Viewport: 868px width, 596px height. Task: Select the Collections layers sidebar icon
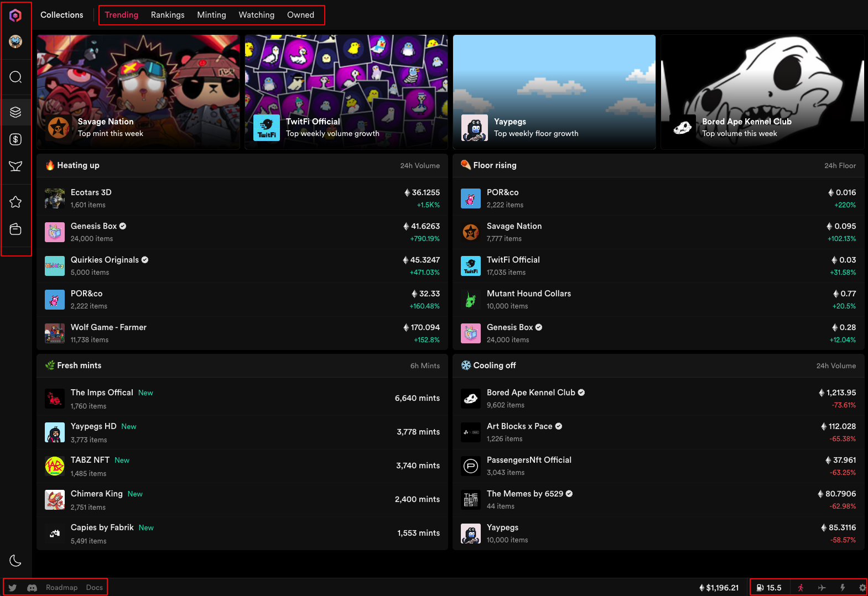[x=15, y=112]
